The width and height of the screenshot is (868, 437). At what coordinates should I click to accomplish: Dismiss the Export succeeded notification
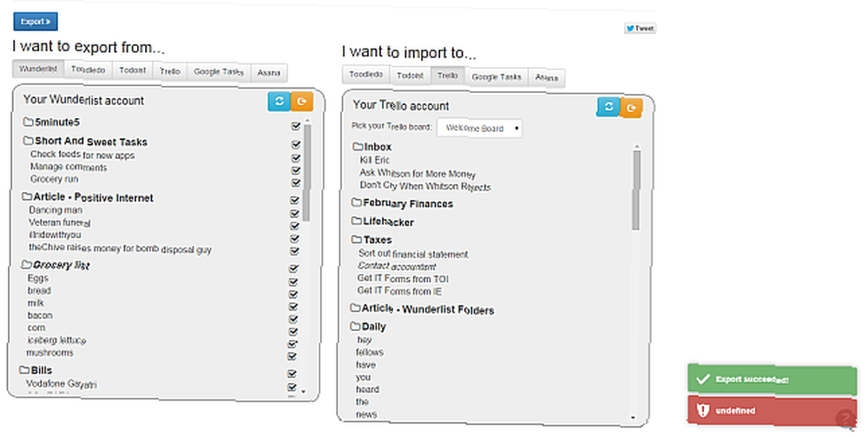(x=773, y=380)
